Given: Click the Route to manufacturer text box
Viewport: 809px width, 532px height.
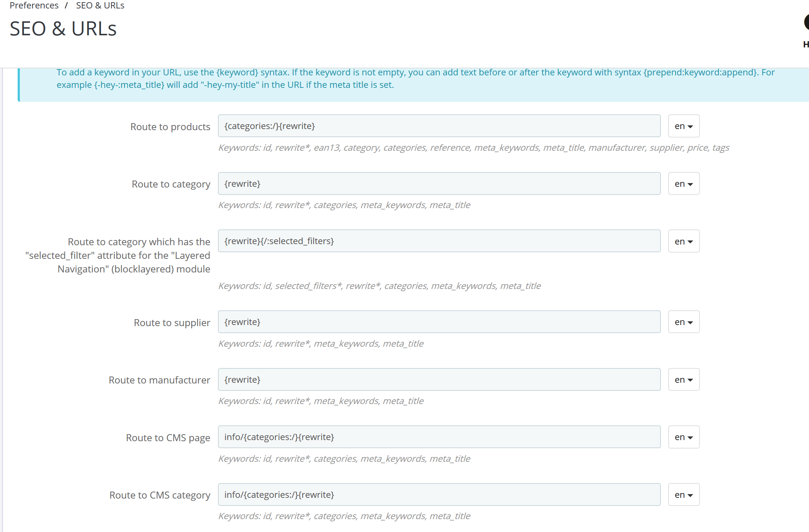Looking at the screenshot, I should [439, 379].
